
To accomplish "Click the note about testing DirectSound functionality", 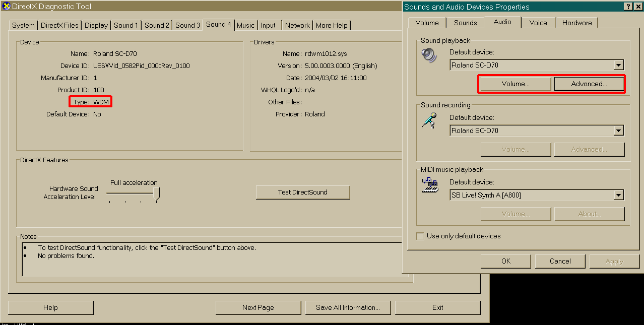I will click(x=147, y=248).
